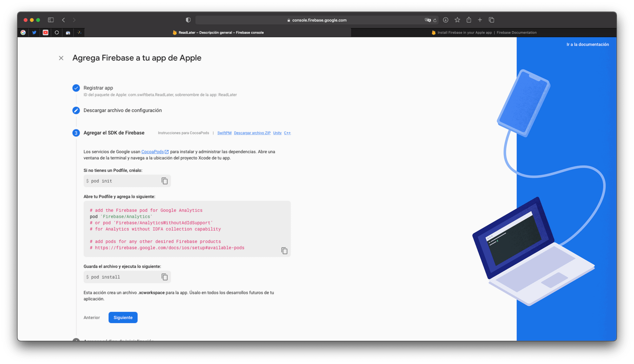Image resolution: width=634 pixels, height=364 pixels.
Task: Click 'Agrega Firebase a tu app de Apple' title
Action: [137, 58]
